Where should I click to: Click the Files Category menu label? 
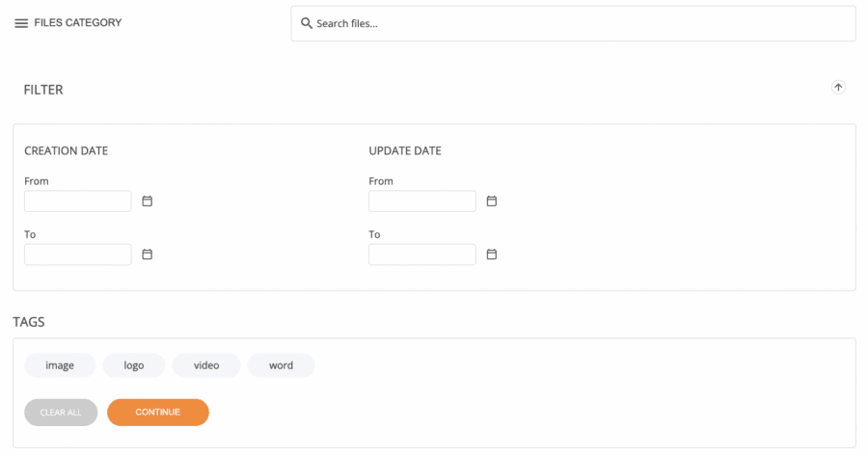tap(77, 23)
